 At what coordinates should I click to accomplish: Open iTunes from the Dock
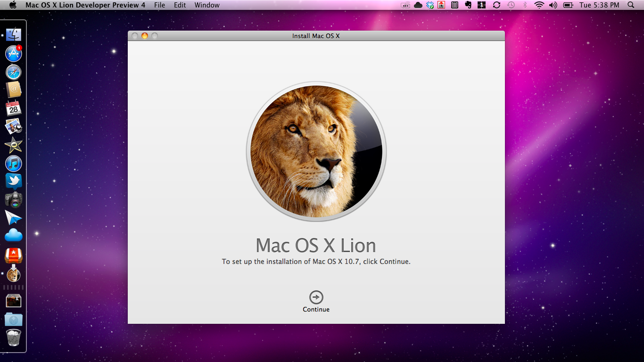[14, 164]
